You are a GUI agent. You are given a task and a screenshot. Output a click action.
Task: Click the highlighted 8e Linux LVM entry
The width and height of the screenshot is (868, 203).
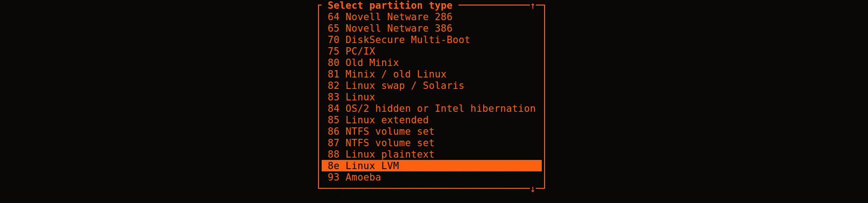click(431, 166)
